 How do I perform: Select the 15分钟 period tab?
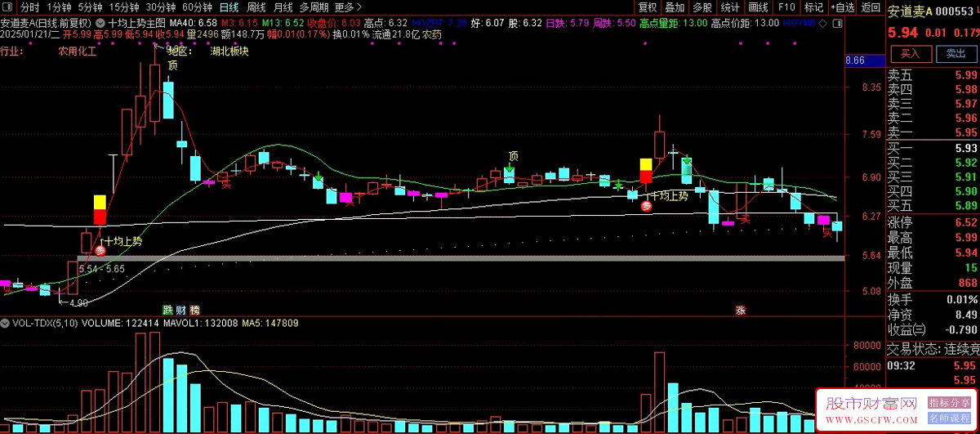[x=125, y=7]
